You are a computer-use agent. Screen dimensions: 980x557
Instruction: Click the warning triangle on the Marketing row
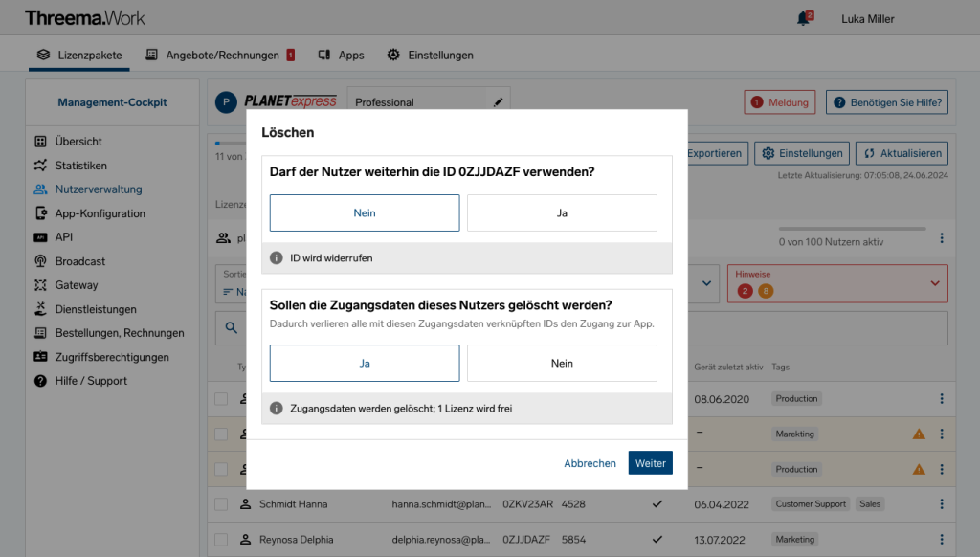pos(919,434)
